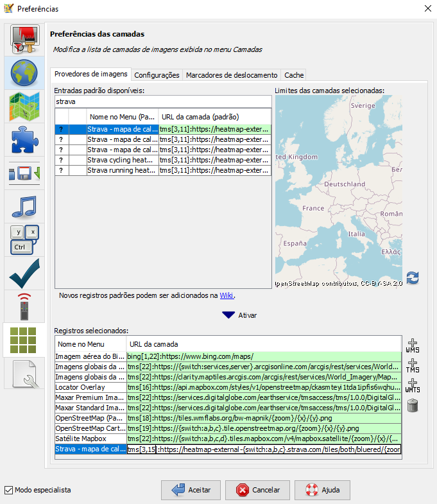The height and width of the screenshot is (504, 437).
Task: Click the Cancelar button
Action: (257, 490)
